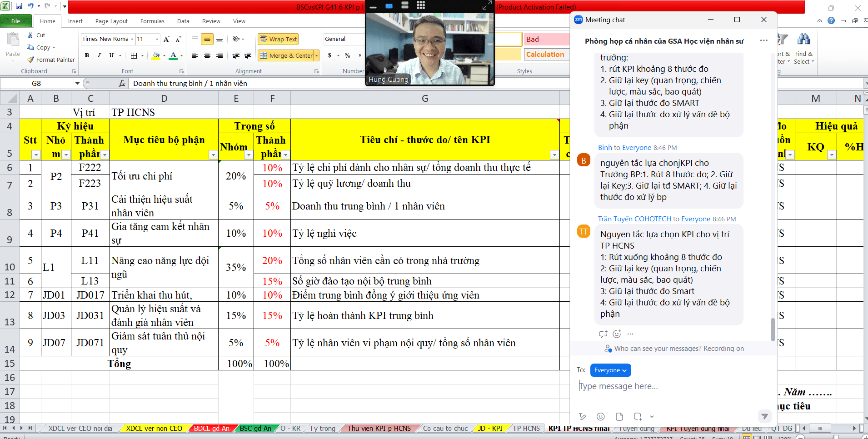Click the Cut scissors icon
The image size is (868, 439).
pyautogui.click(x=30, y=35)
